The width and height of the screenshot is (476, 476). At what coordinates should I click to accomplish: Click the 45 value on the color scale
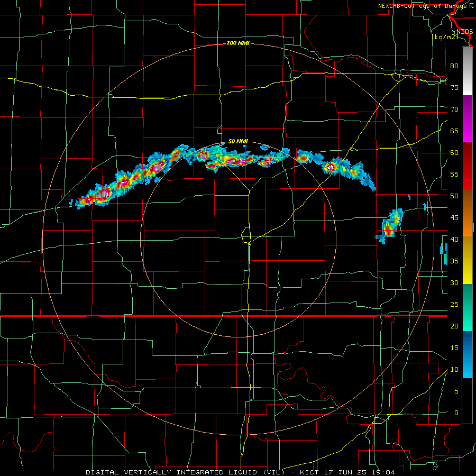[454, 218]
